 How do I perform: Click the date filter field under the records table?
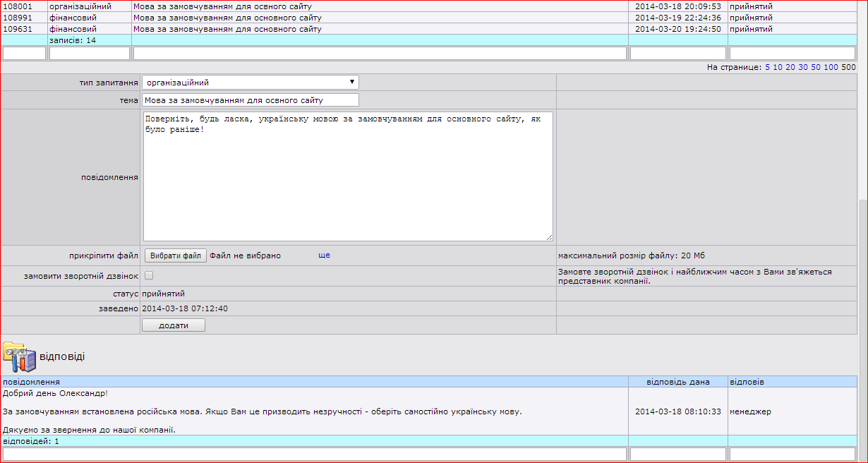[x=677, y=54]
